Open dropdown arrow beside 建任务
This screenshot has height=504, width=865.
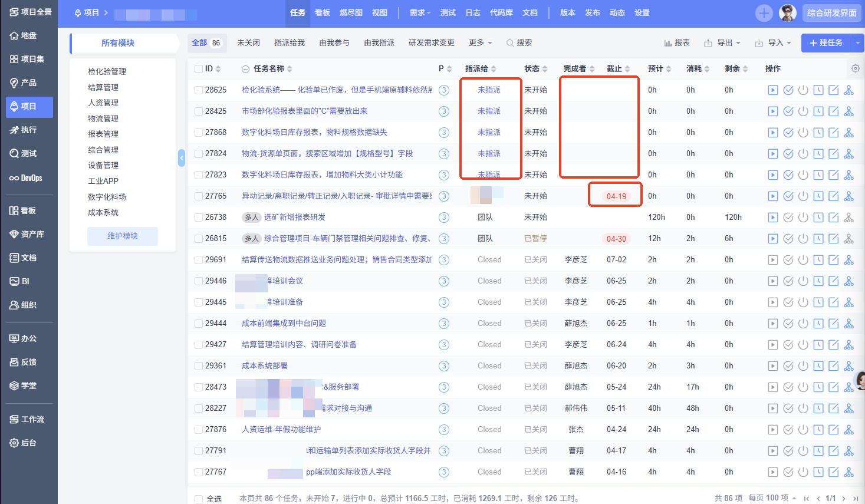click(857, 43)
